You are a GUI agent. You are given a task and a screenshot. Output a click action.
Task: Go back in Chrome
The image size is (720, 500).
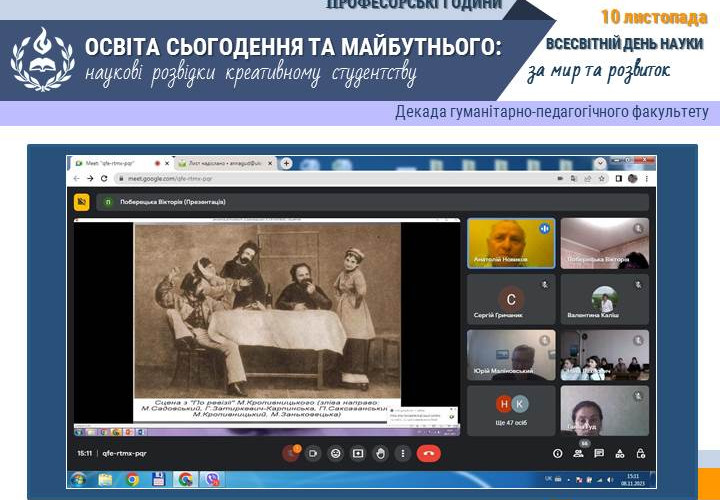coord(77,179)
